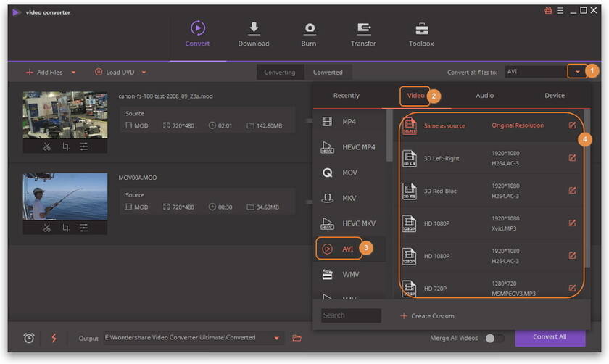Edit the HD 720P preset
The width and height of the screenshot is (609, 364).
pos(572,289)
